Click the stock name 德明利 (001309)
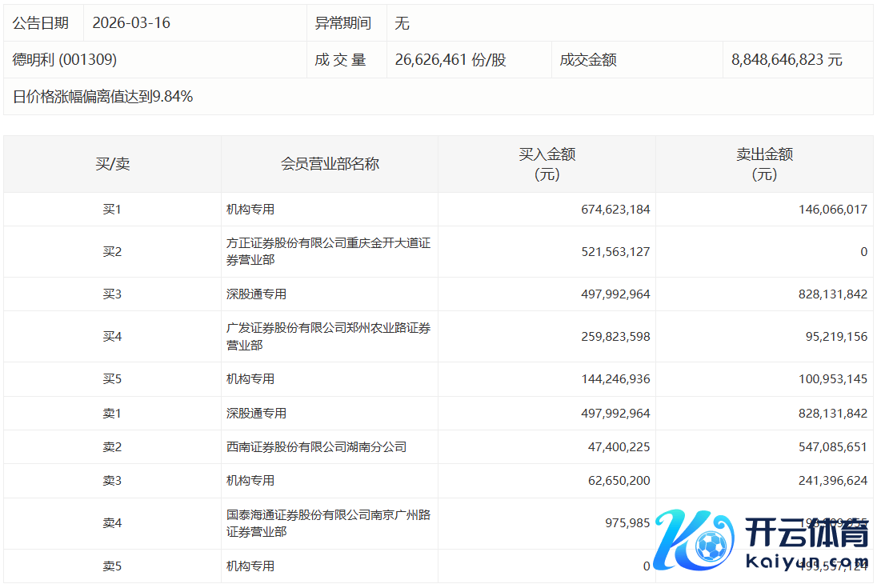Screen dimensions: 881x588 coord(65,60)
